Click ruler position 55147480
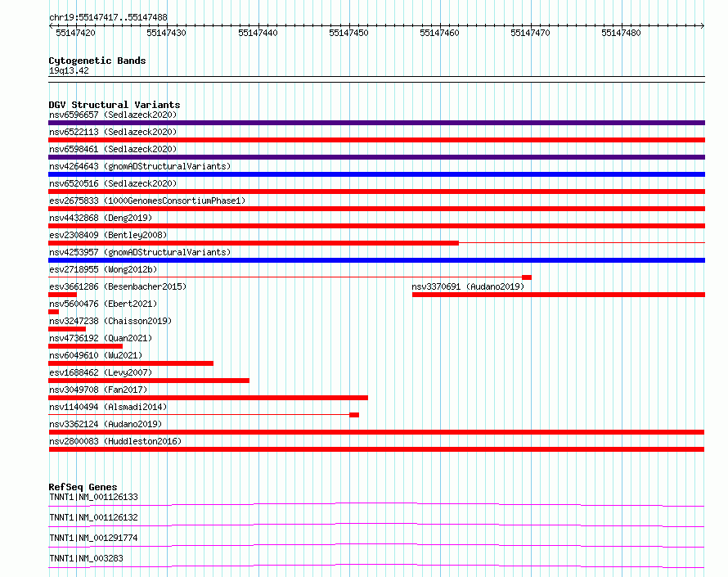The height and width of the screenshot is (577, 728). pos(621,33)
